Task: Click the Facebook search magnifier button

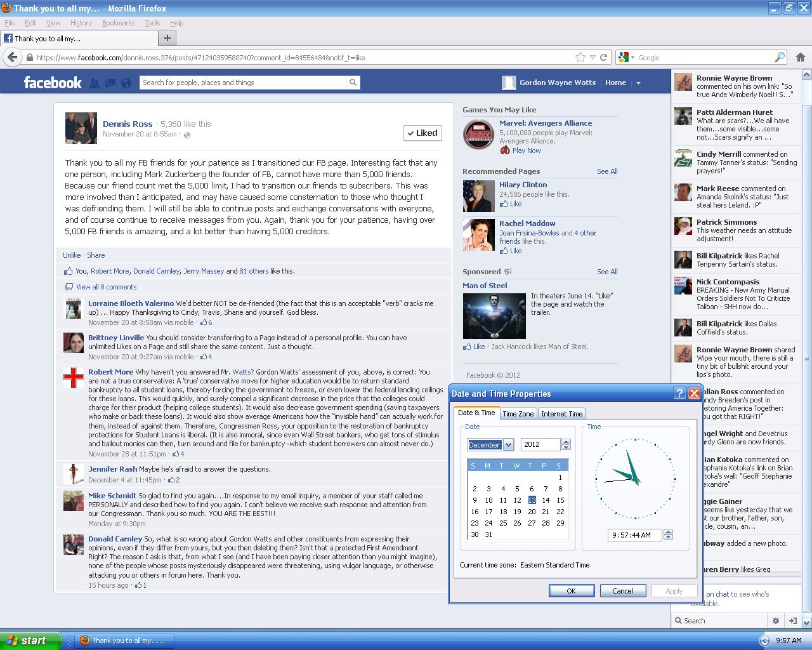Action: [x=353, y=83]
